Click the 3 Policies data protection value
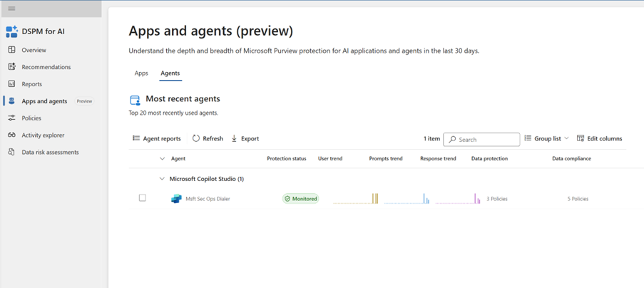Viewport: 644px width, 288px height. pyautogui.click(x=497, y=199)
